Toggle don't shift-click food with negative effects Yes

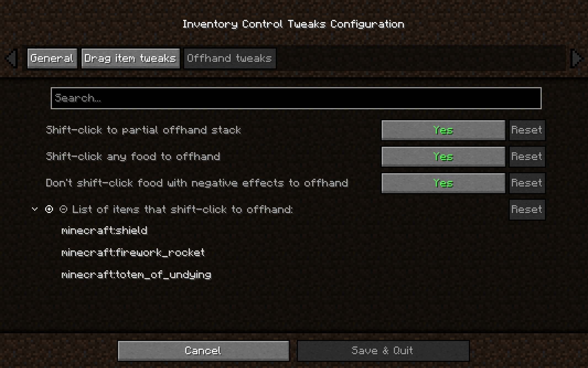tap(443, 183)
